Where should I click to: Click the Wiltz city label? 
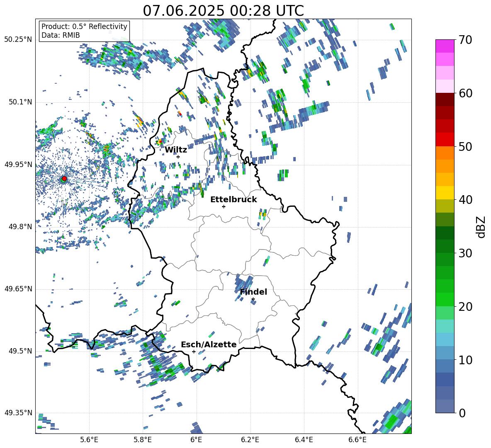pos(176,150)
